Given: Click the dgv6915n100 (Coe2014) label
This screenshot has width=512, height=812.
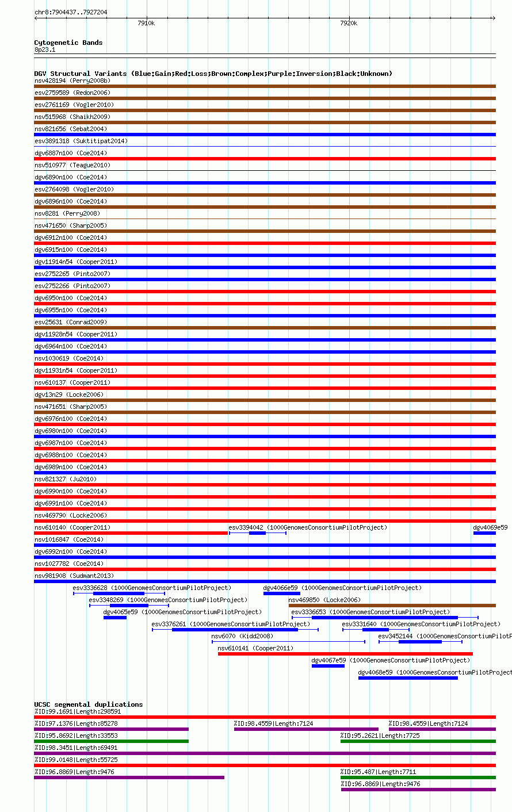Looking at the screenshot, I should 71,250.
